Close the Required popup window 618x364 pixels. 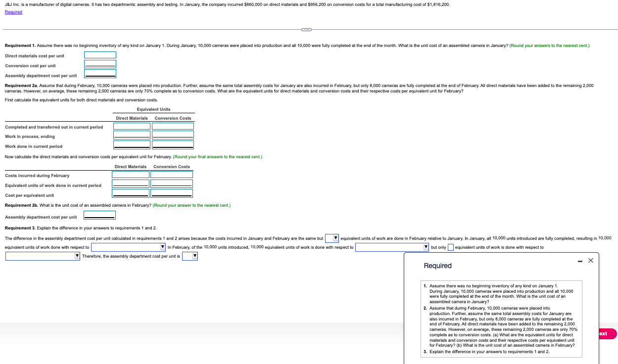coord(590,261)
